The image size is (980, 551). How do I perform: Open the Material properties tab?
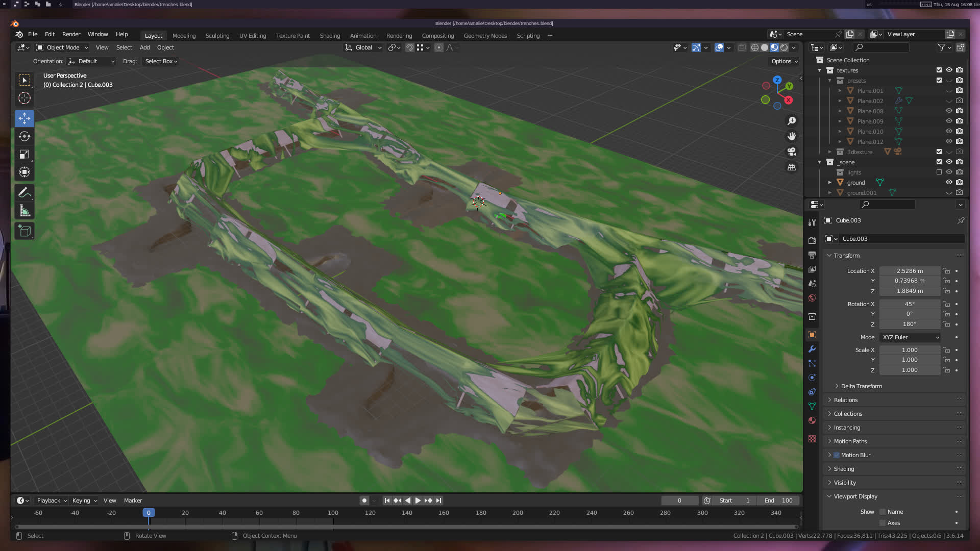tap(812, 420)
